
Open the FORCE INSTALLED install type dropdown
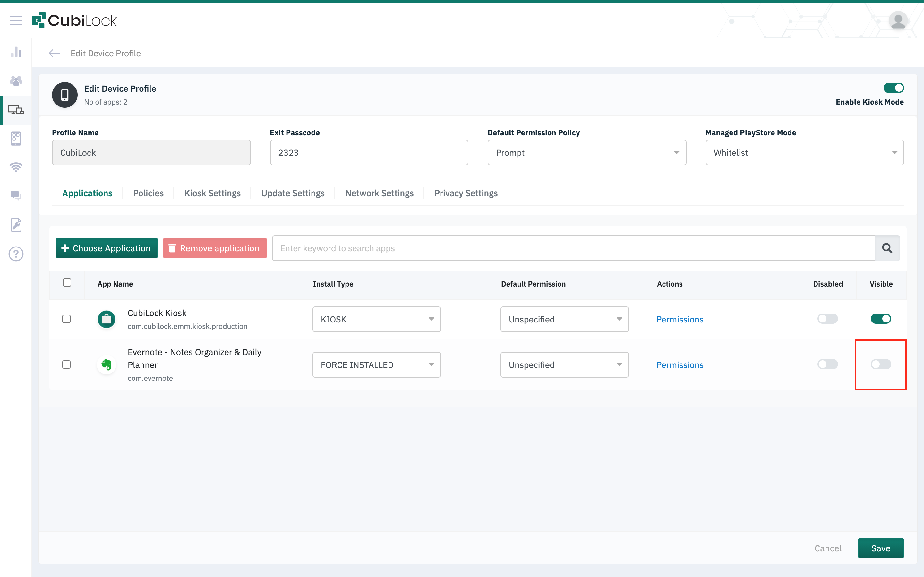click(x=376, y=365)
